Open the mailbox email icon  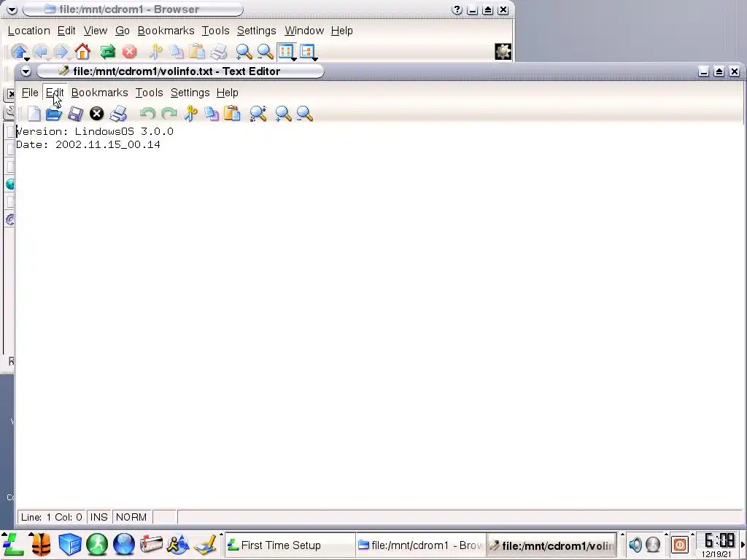[151, 545]
